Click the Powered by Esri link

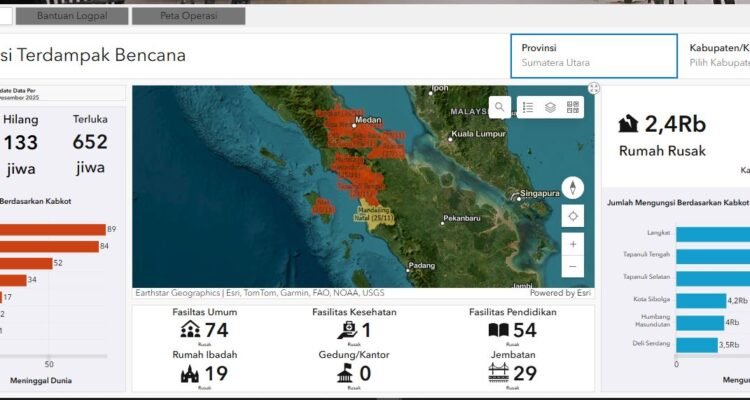559,293
